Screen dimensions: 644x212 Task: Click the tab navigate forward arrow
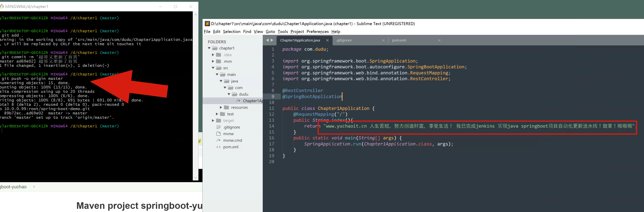[x=272, y=40]
